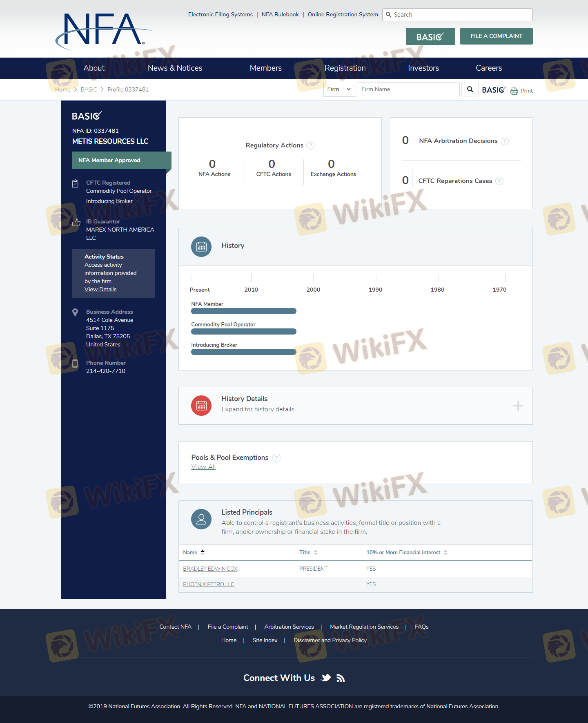
Task: Open the Twitter bird icon
Action: (x=326, y=678)
